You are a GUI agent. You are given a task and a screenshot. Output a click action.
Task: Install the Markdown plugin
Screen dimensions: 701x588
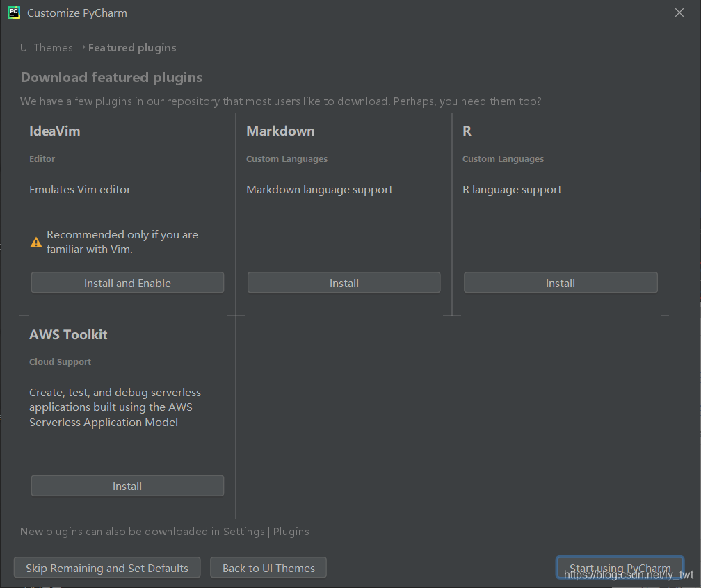(x=344, y=283)
